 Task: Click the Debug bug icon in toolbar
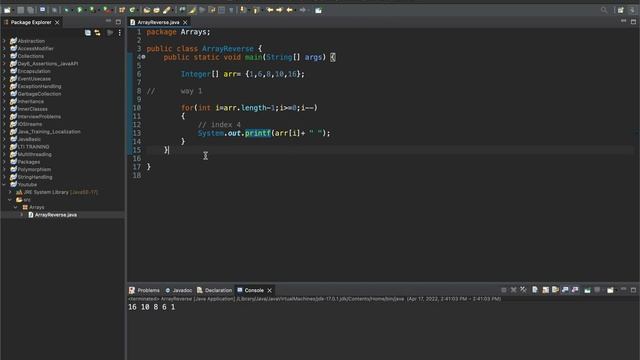[67, 10]
